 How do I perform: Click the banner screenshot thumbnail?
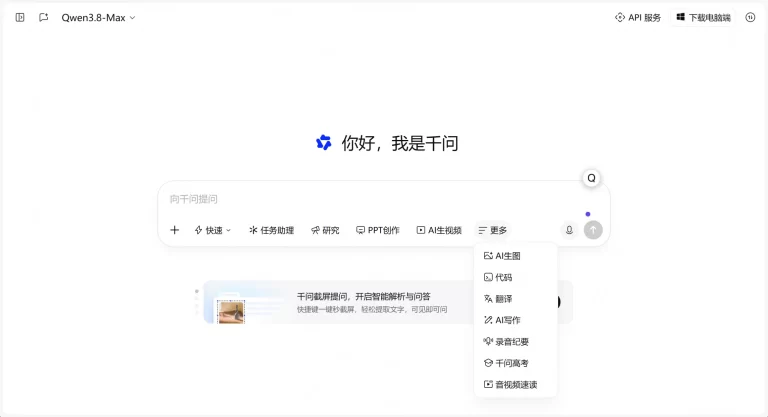click(x=231, y=312)
